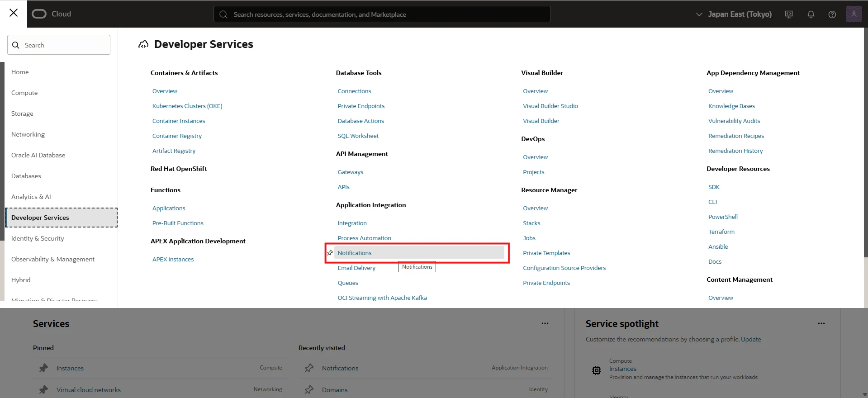
Task: Unpin Instances in the Pinned services list
Action: (43, 368)
